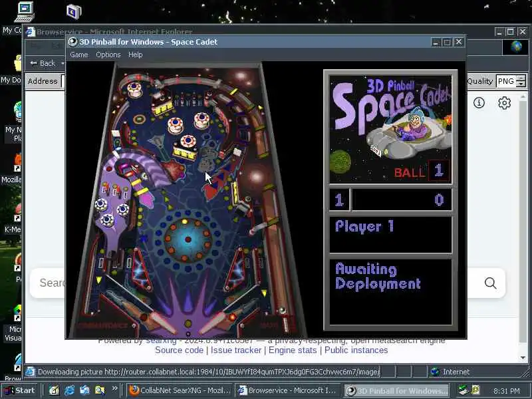Image resolution: width=532 pixels, height=399 pixels.
Task: Click the Space Cadet logo artwork
Action: click(390, 129)
